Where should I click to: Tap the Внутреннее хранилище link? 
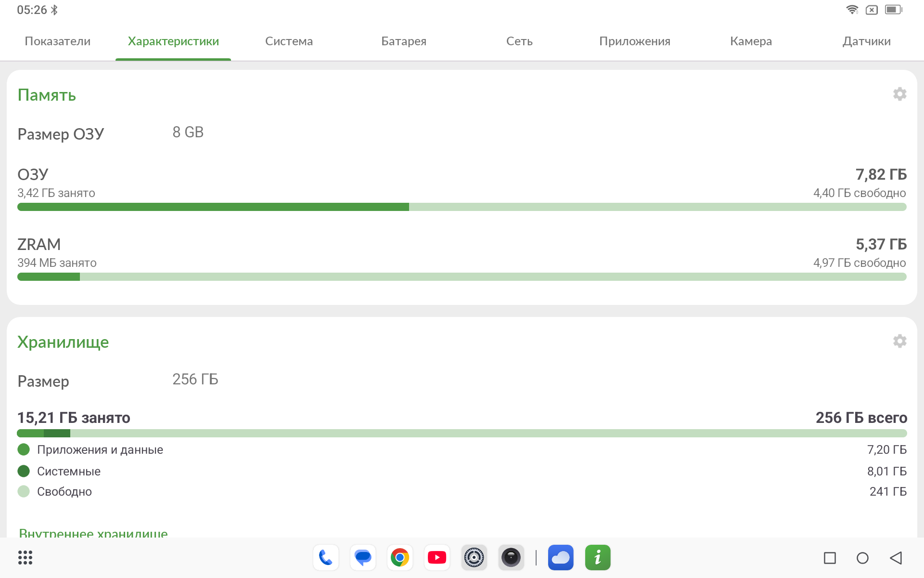[x=93, y=533]
